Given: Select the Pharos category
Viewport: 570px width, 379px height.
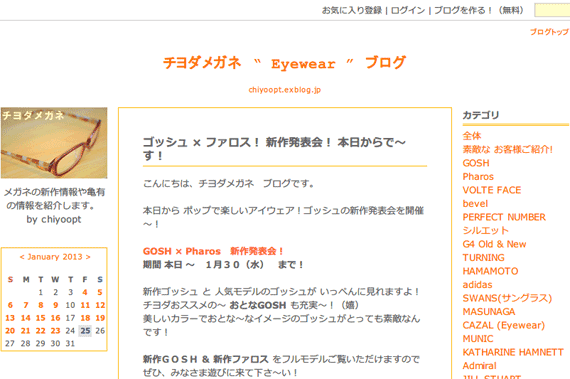Looking at the screenshot, I should click(x=478, y=177).
